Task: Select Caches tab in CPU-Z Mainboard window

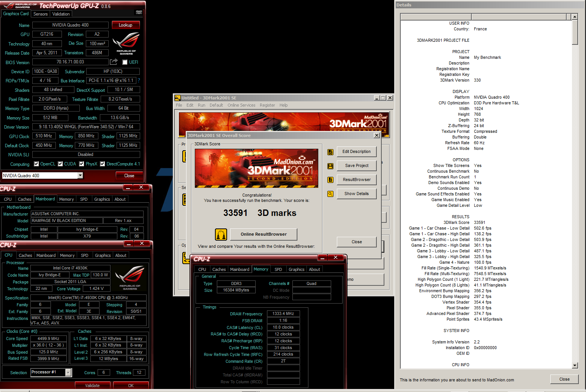Action: 25,199
